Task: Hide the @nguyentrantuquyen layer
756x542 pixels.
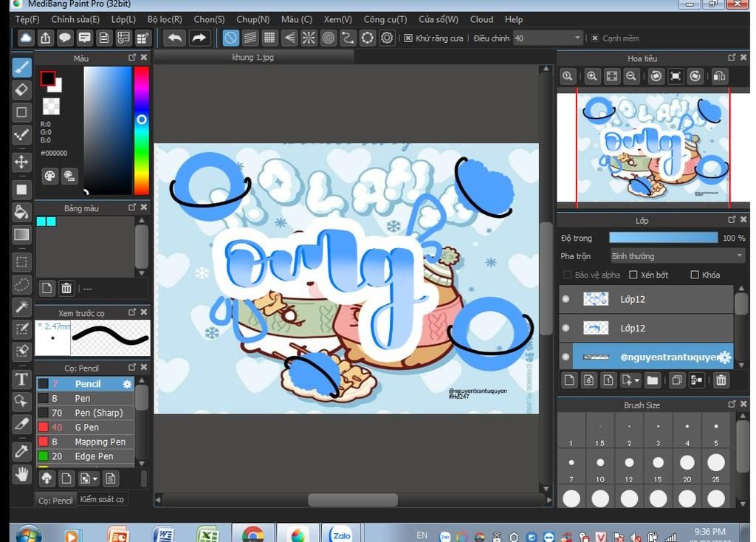Action: click(x=566, y=357)
